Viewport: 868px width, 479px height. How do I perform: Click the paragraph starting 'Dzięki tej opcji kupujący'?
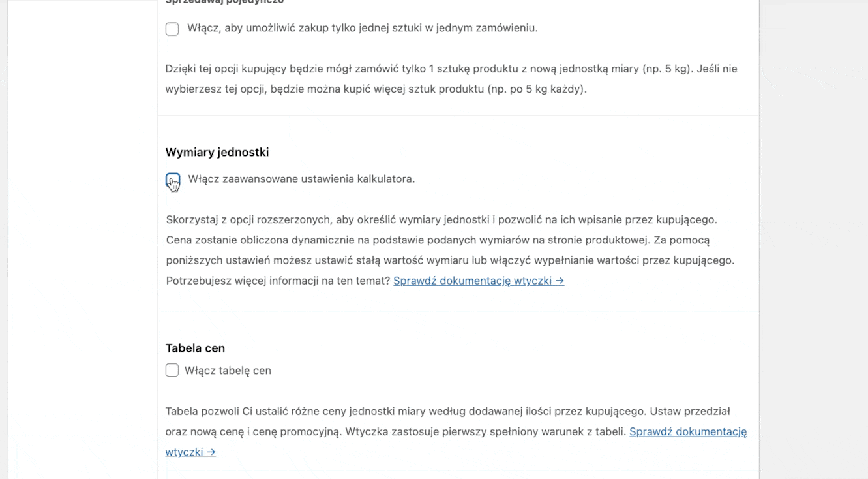[x=326, y=69]
